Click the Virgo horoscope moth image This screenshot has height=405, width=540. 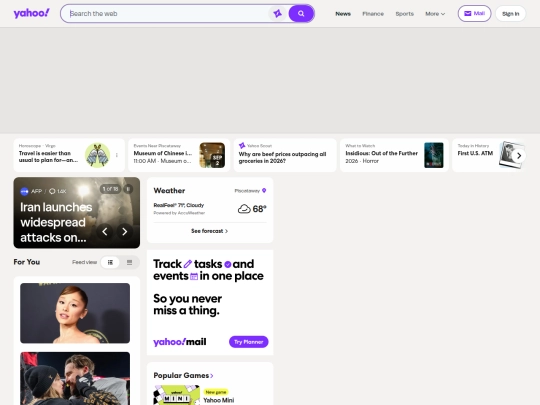97,155
